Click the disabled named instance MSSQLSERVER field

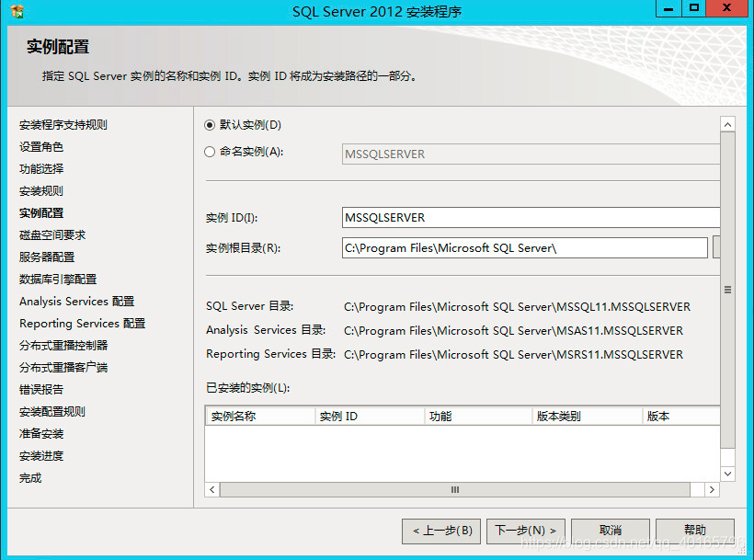click(x=531, y=154)
